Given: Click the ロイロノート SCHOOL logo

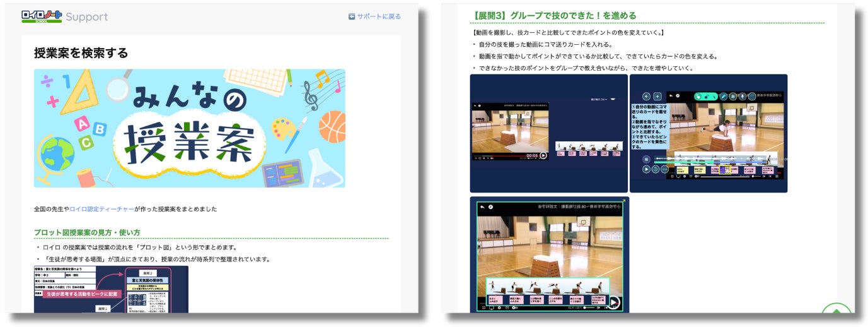Looking at the screenshot, I should point(42,16).
